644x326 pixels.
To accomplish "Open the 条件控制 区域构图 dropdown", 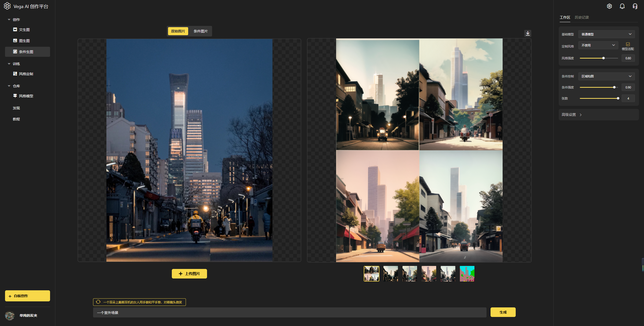I will point(606,76).
